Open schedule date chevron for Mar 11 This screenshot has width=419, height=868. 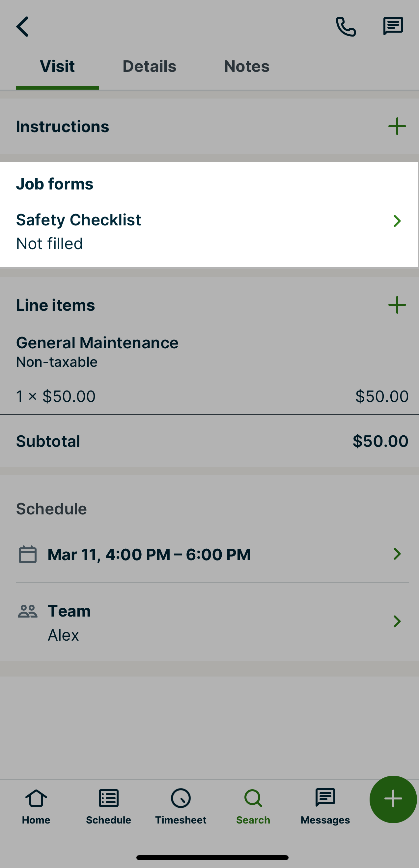point(397,554)
